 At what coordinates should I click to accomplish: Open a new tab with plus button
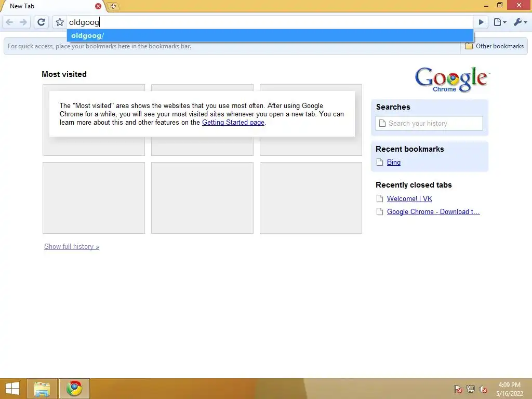[113, 6]
